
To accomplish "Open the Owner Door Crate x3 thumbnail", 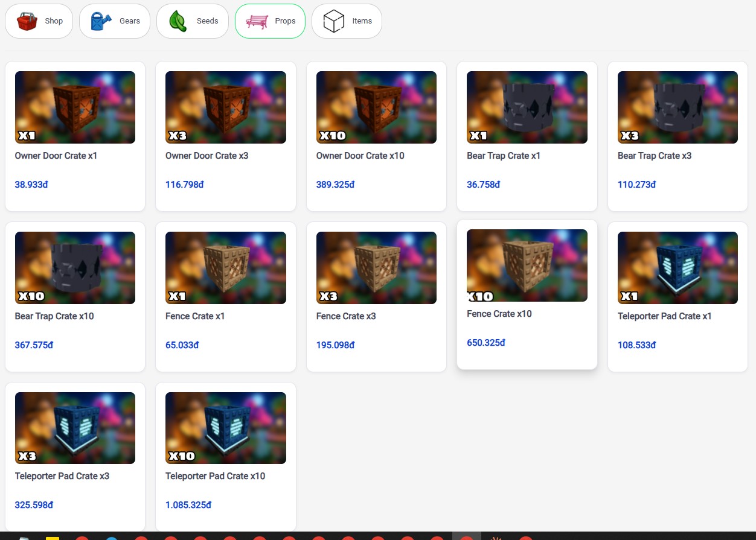I will (x=226, y=107).
